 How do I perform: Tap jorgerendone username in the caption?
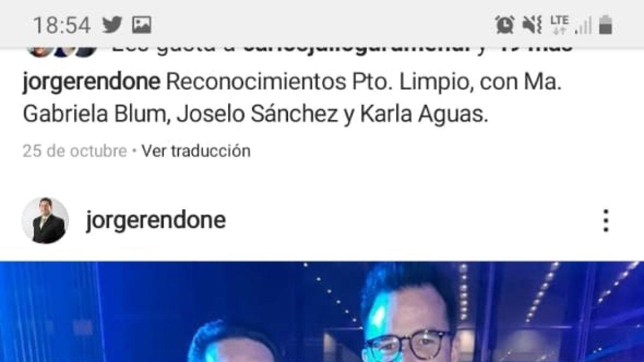(x=91, y=83)
